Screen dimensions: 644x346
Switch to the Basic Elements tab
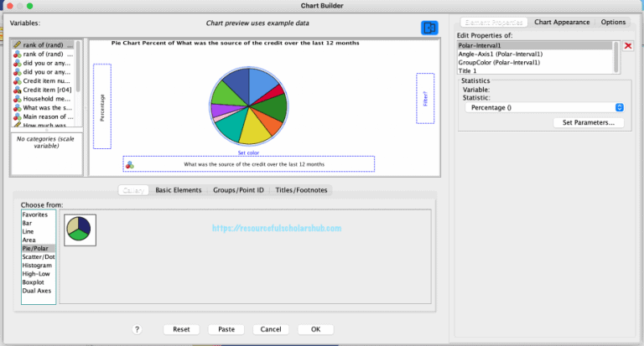(x=178, y=190)
